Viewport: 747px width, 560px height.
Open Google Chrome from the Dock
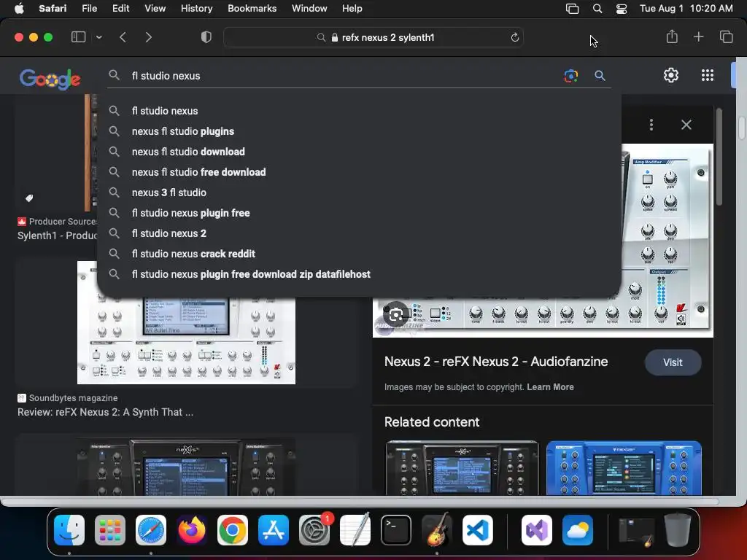tap(233, 530)
